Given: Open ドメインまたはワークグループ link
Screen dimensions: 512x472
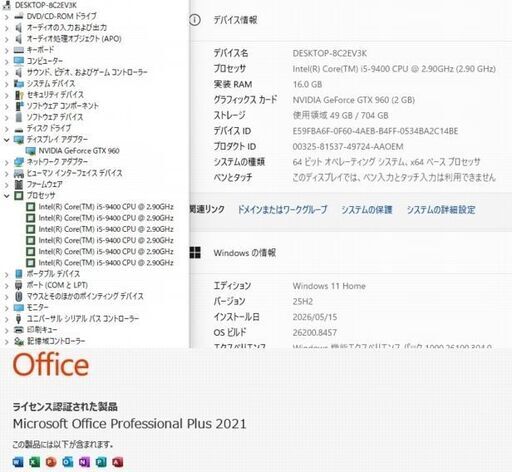Looking at the screenshot, I should pos(283,210).
